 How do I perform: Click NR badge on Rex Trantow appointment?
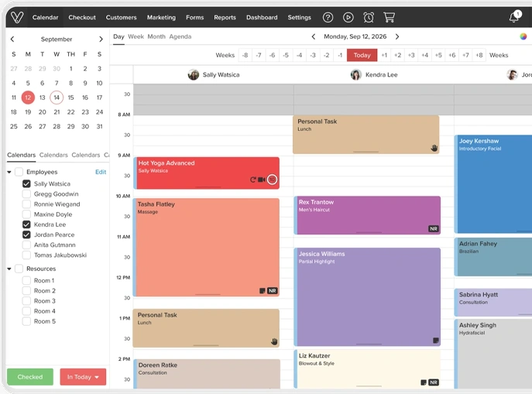434,229
